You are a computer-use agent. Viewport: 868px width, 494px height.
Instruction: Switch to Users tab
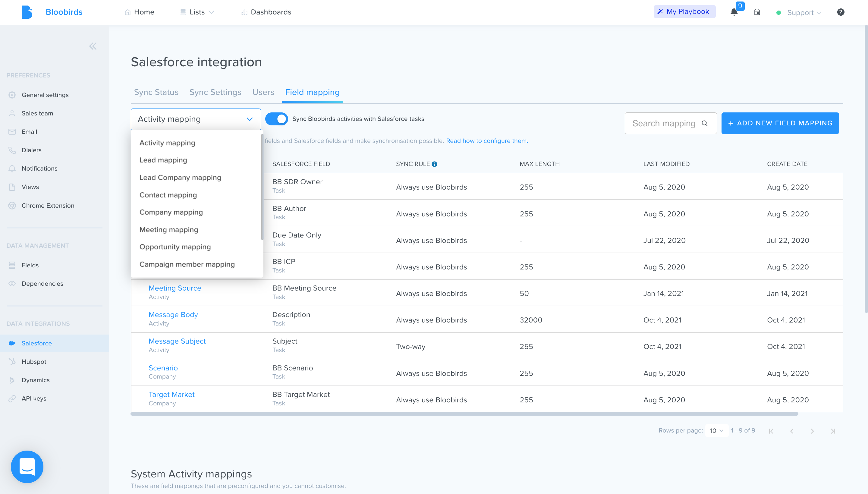(263, 92)
